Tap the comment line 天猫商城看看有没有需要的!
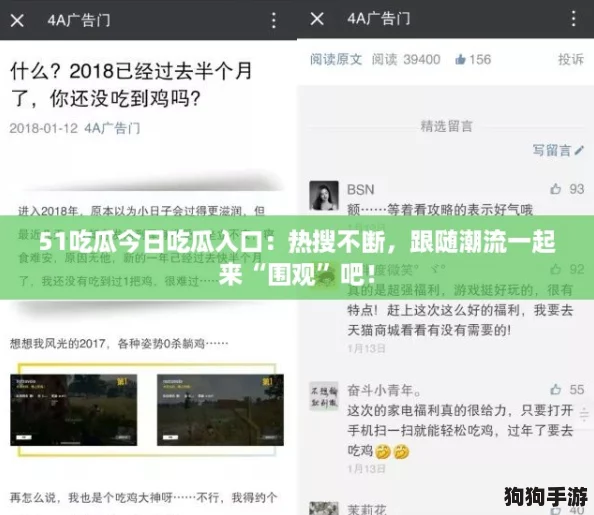 click(x=429, y=330)
